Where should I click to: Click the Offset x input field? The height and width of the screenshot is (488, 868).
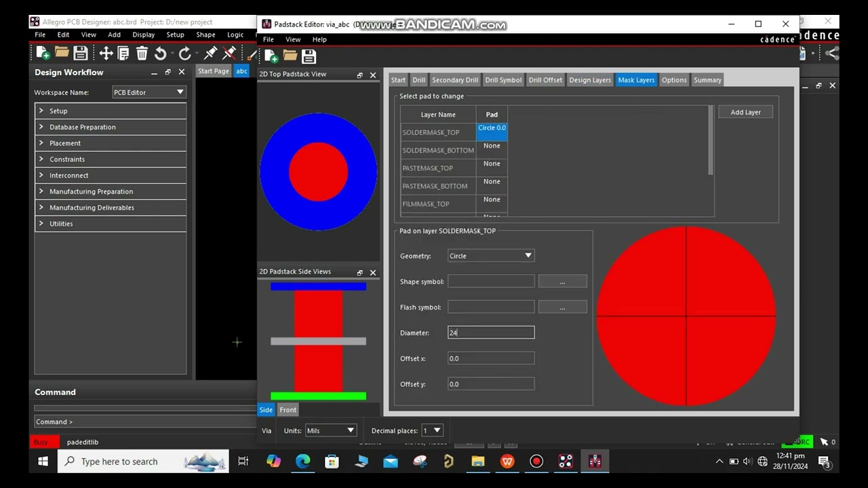[491, 359]
